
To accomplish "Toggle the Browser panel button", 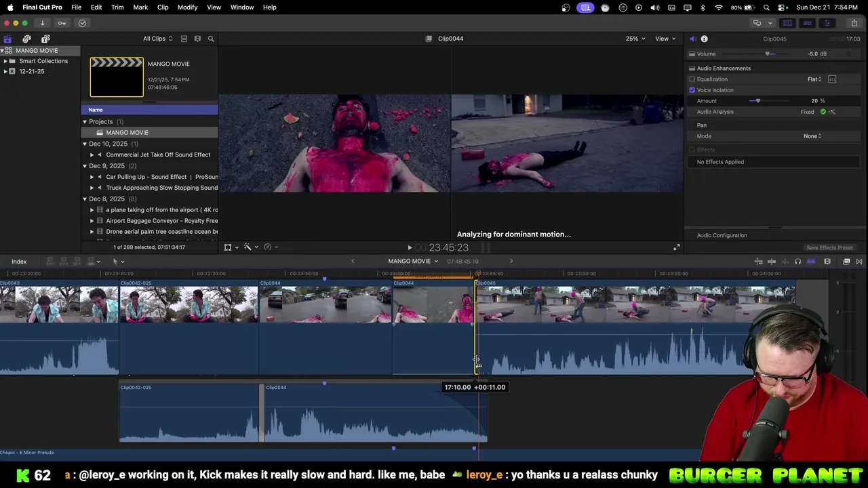I will [787, 23].
